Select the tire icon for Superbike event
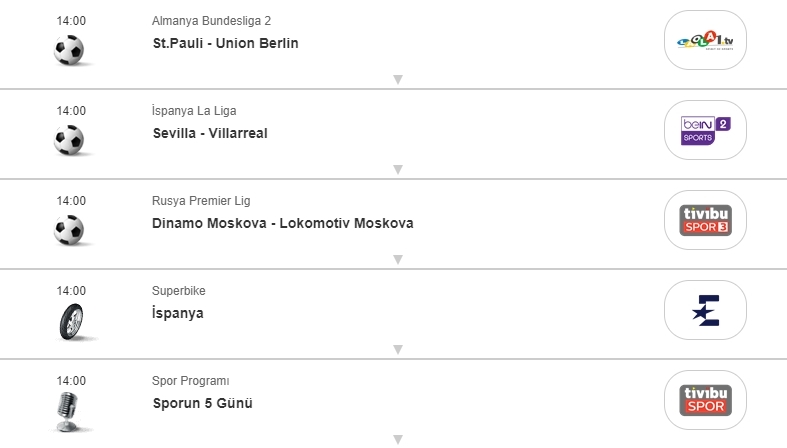787x448 pixels. click(x=69, y=320)
